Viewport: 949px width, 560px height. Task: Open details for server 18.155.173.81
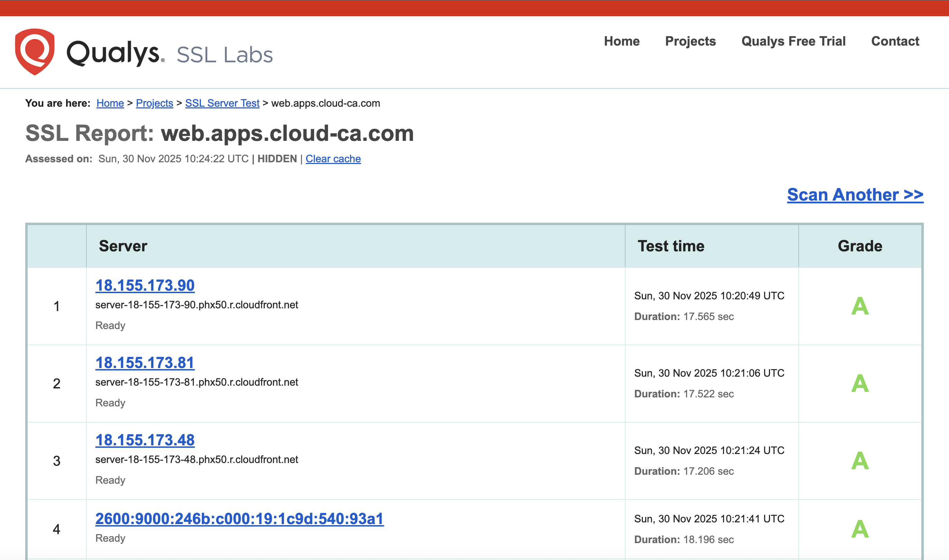pyautogui.click(x=145, y=363)
